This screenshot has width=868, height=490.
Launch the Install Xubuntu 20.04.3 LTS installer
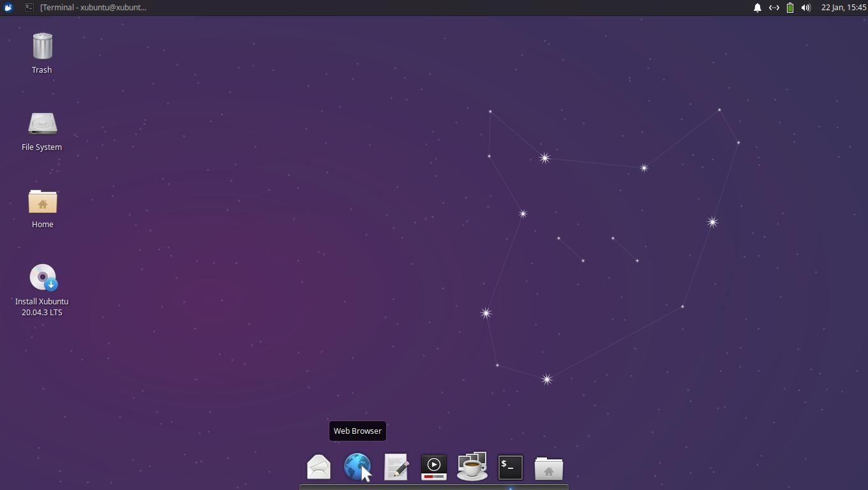[x=42, y=277]
